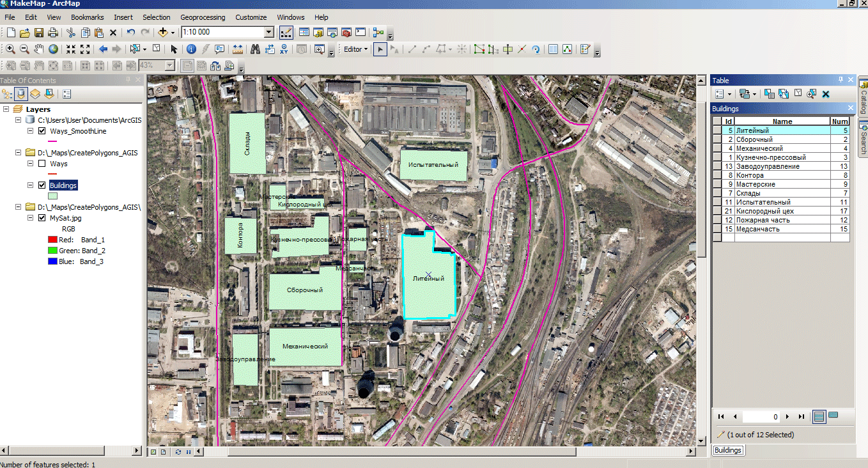
Task: Open the map scale dropdown
Action: point(269,32)
